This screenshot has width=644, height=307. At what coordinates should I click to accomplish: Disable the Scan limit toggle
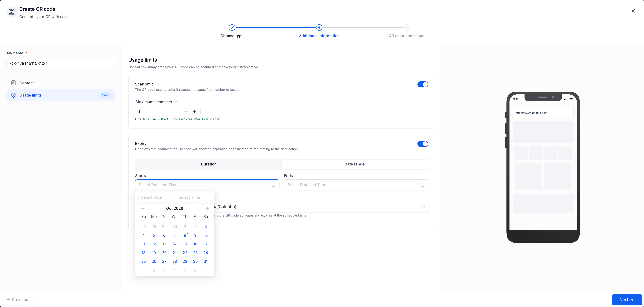423,84
